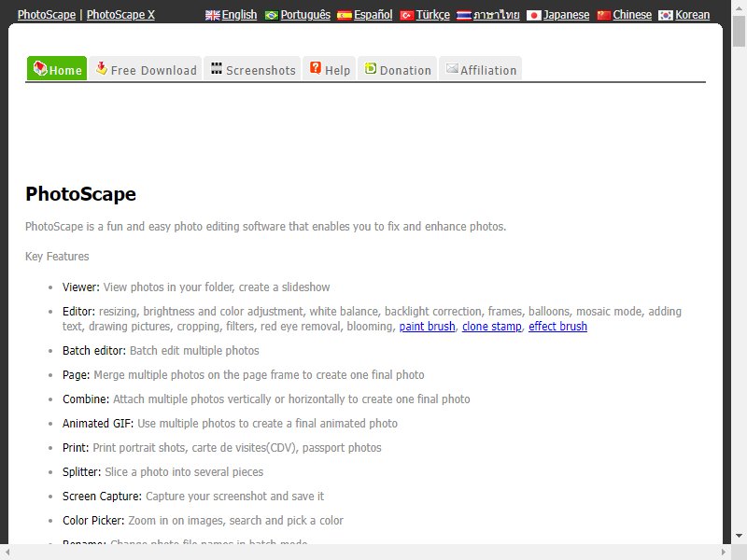Switch language to Português
The width and height of the screenshot is (747, 560).
[x=305, y=15]
